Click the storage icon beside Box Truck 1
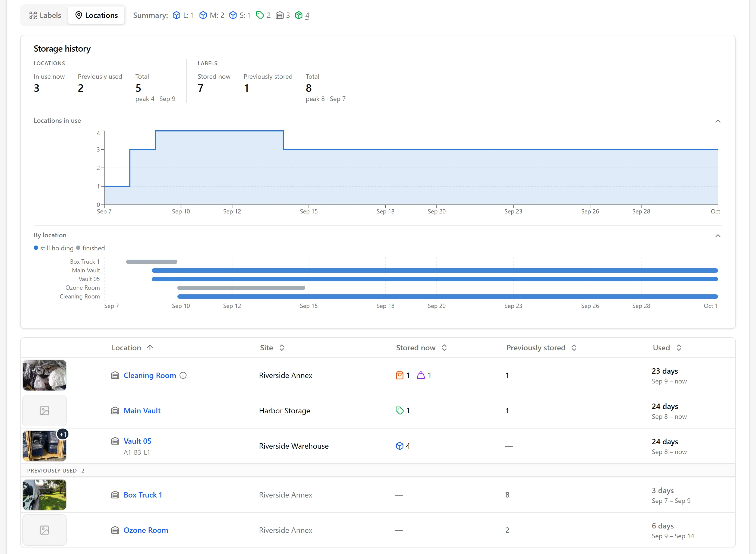This screenshot has width=756, height=554. (x=115, y=495)
